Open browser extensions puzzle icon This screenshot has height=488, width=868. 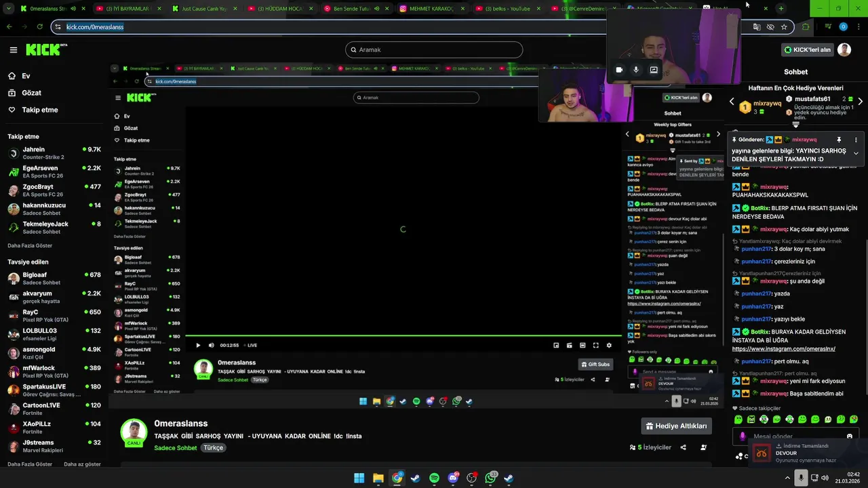(806, 27)
